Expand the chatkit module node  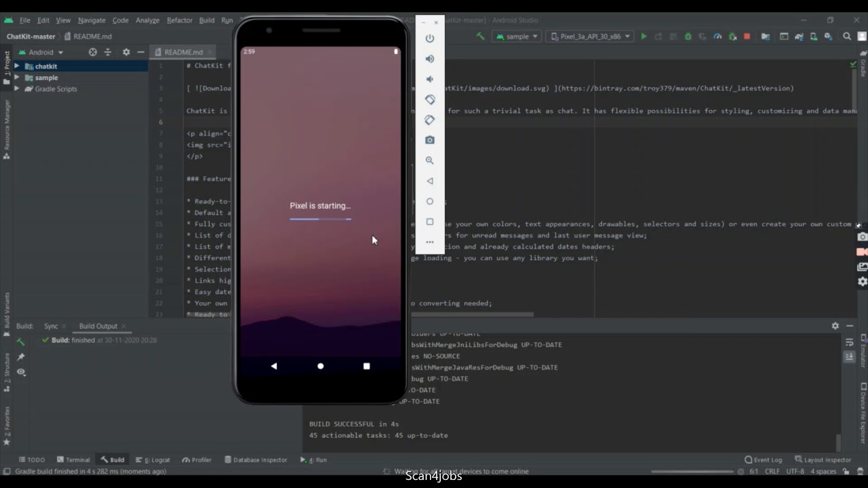[17, 66]
